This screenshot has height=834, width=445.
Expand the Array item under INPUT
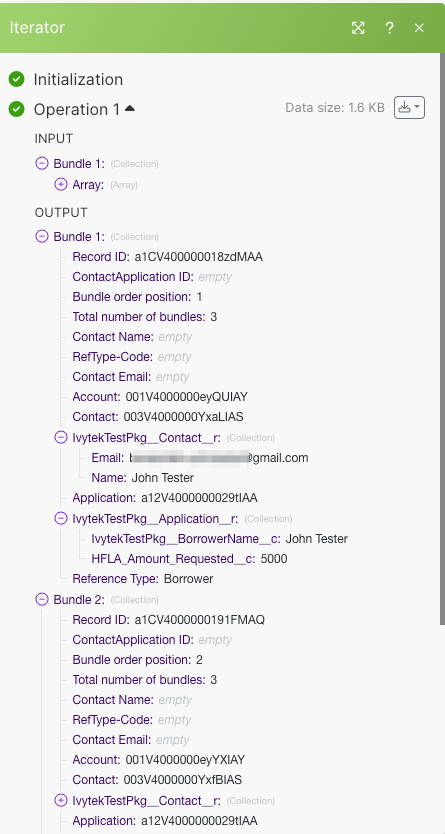pyautogui.click(x=61, y=185)
